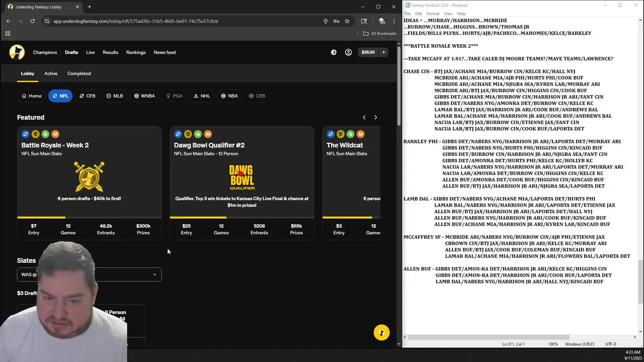
Task: Select the NFL sport chip
Action: click(x=60, y=96)
